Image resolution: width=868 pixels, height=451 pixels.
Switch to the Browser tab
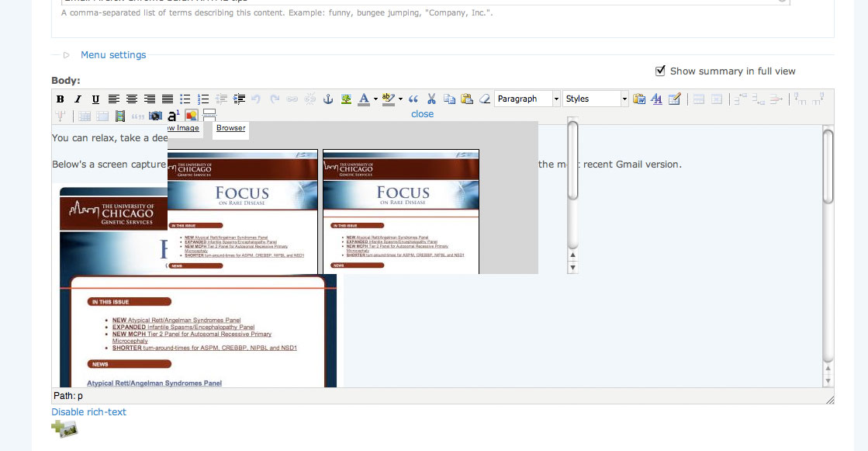click(230, 130)
